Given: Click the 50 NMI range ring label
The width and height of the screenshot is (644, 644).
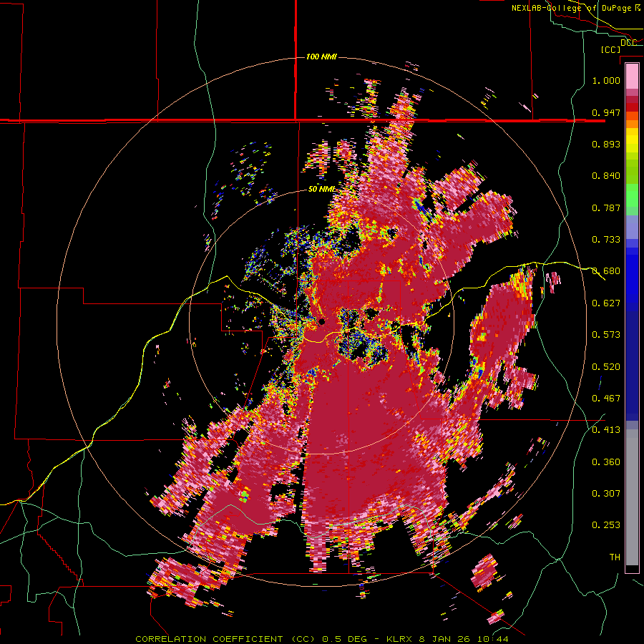Looking at the screenshot, I should [x=321, y=190].
